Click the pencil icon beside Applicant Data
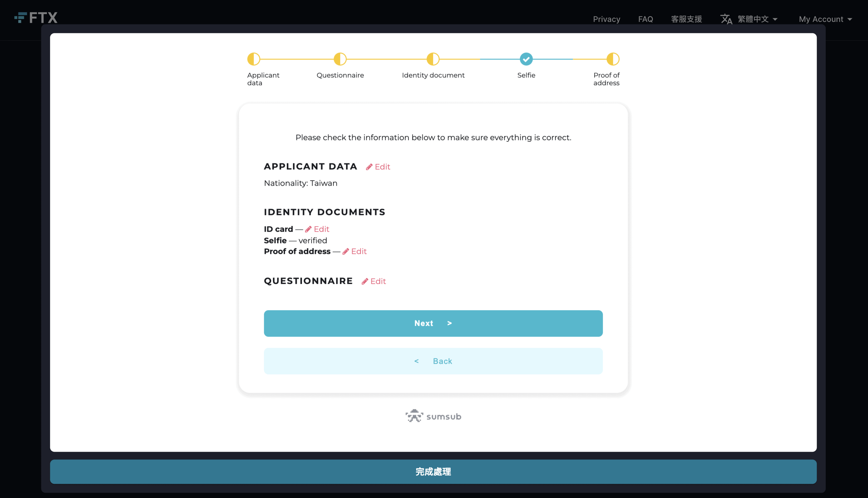 tap(369, 167)
